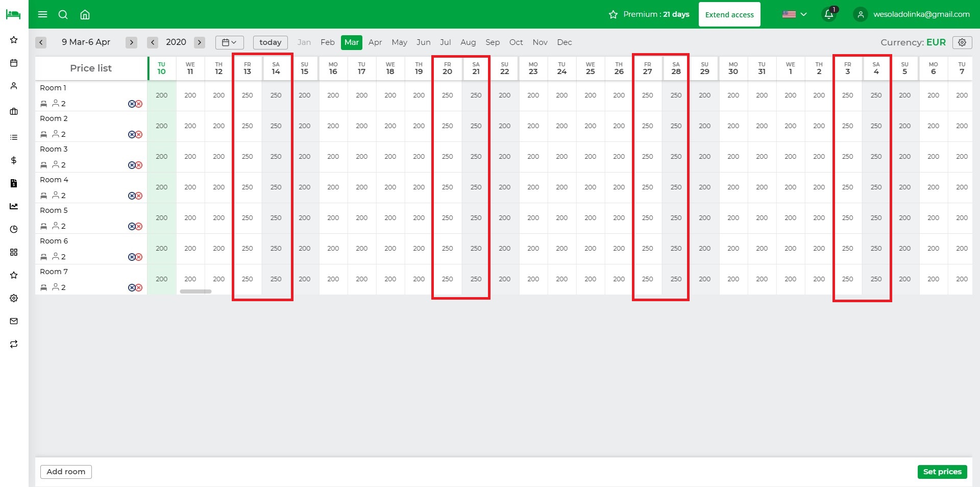The image size is (980, 487).
Task: Select the SA 21 date column header
Action: [476, 68]
